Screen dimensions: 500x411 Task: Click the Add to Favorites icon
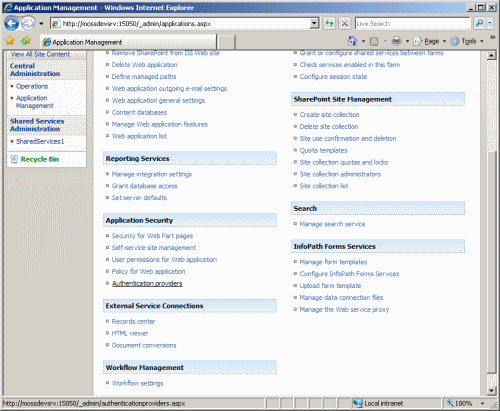click(26, 41)
